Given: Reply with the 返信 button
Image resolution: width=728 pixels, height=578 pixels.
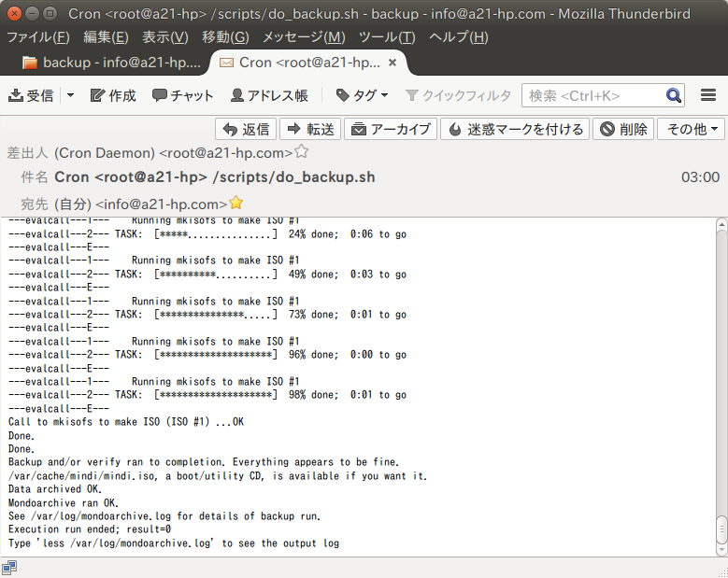Looking at the screenshot, I should pyautogui.click(x=246, y=129).
